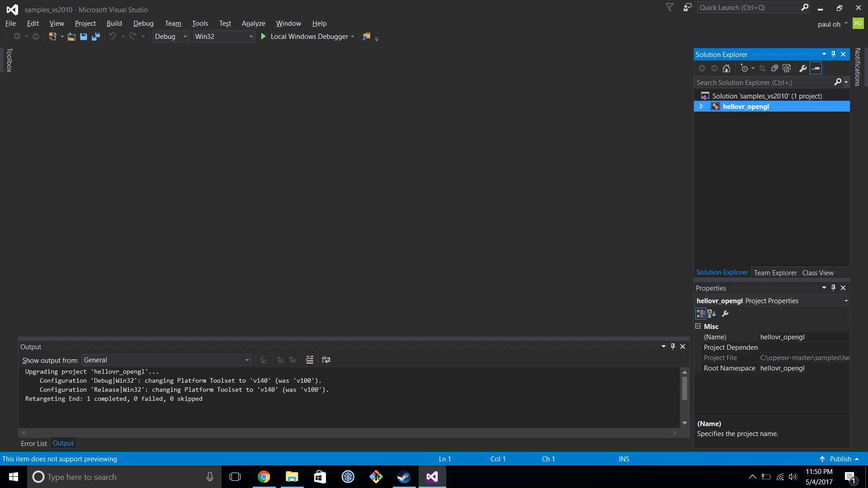Switch to the Team Explorer tab

tap(775, 272)
